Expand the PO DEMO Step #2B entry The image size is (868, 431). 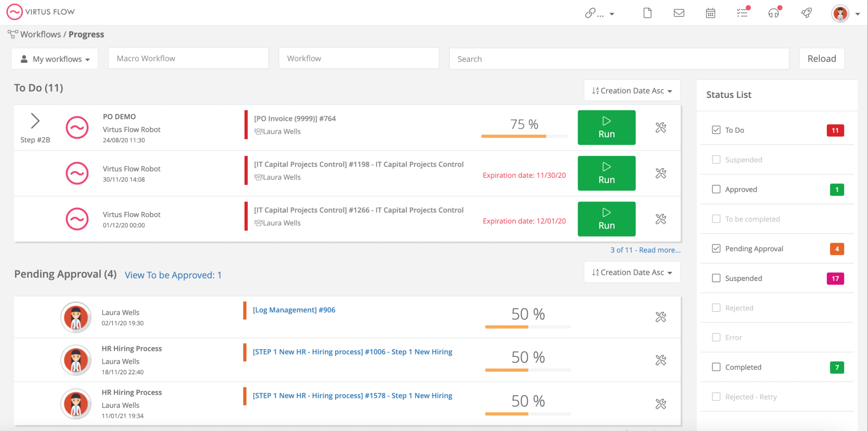click(36, 120)
